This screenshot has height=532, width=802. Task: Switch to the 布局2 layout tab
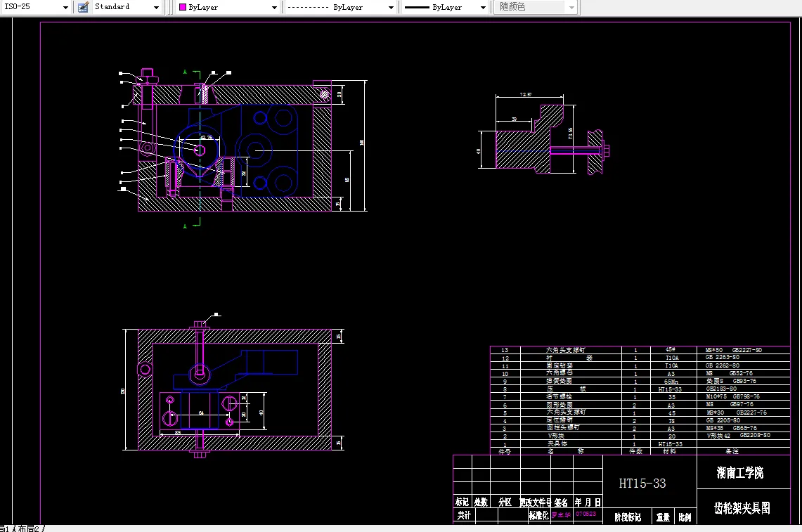(x=29, y=528)
